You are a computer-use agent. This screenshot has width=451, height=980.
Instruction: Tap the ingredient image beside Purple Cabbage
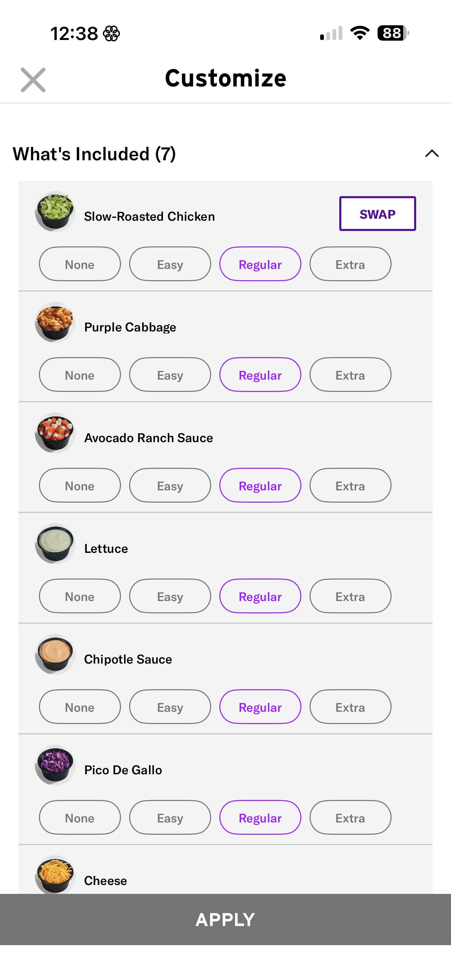coord(55,322)
